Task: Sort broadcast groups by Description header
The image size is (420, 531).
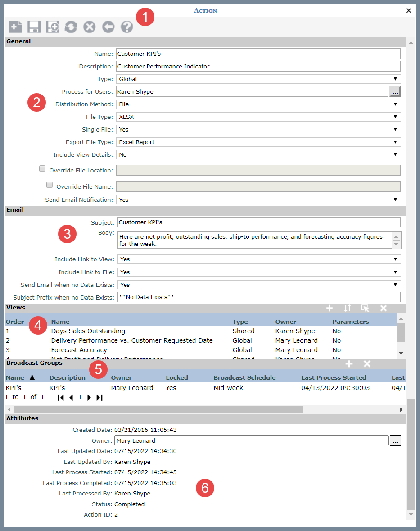Action: click(68, 377)
